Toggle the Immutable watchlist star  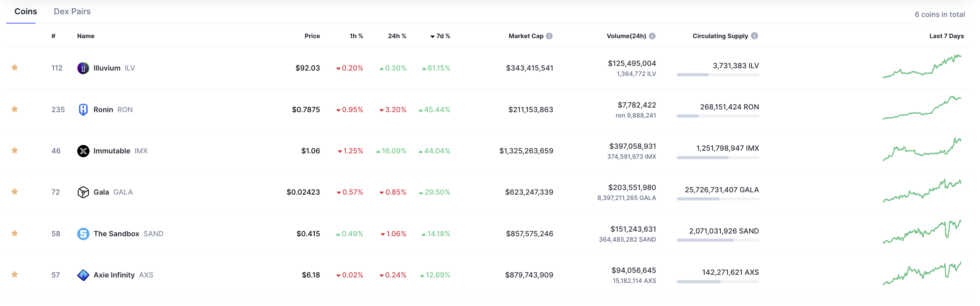[15, 150]
